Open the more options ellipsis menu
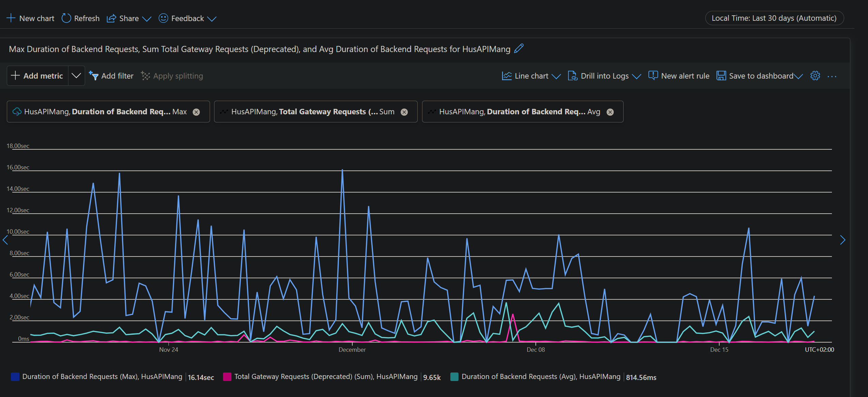The image size is (868, 397). click(832, 76)
